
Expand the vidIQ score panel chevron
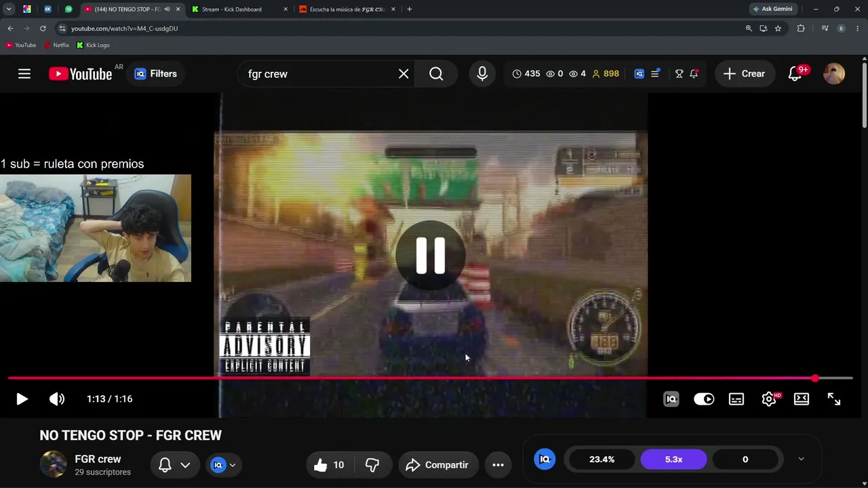(801, 459)
